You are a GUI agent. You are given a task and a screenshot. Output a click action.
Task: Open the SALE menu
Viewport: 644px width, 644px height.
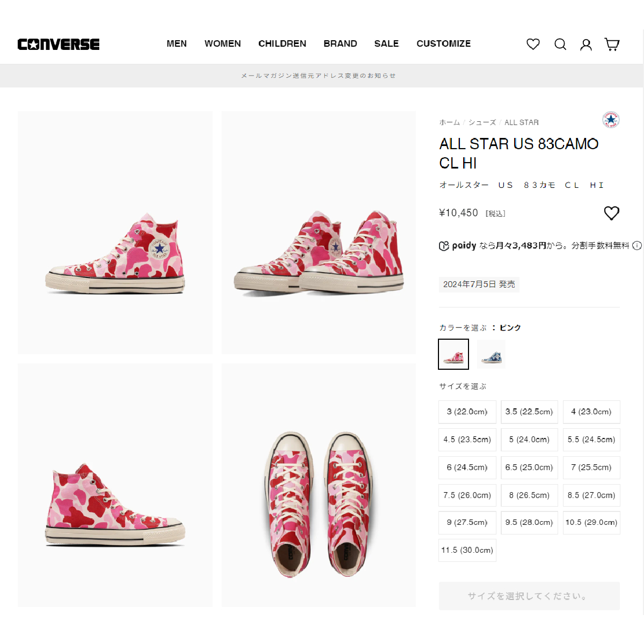pos(386,43)
